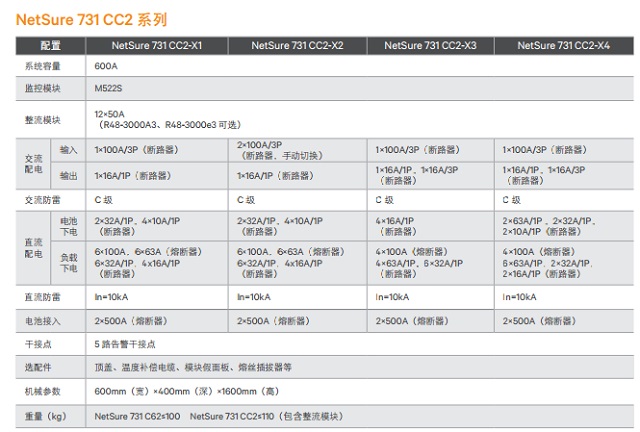Viewport: 640px width, 432px height.
Task: Select the 交流防雷 row label
Action: pos(42,200)
